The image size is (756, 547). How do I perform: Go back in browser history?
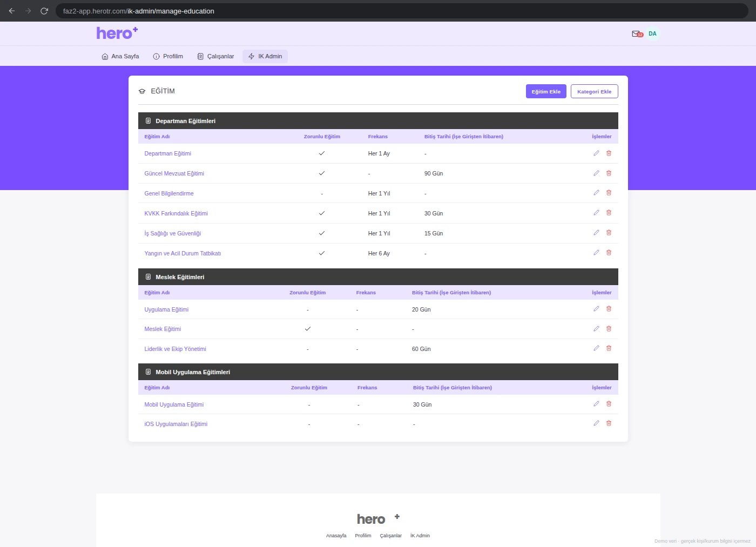(x=12, y=11)
